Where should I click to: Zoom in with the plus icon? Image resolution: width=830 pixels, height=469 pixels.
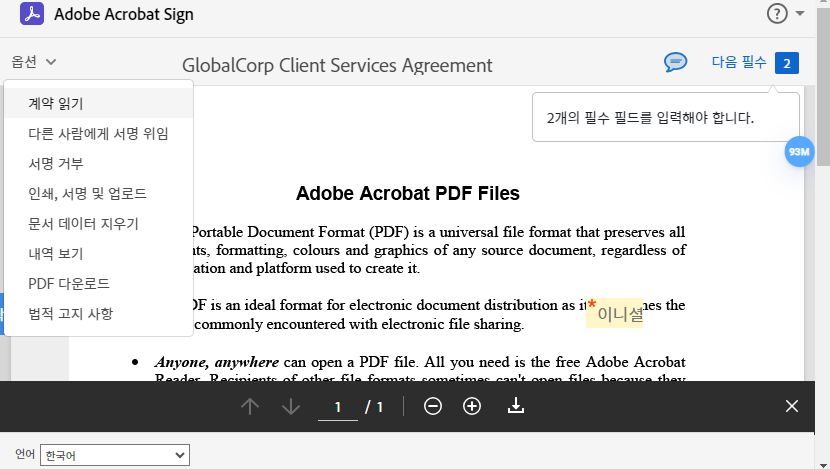click(472, 407)
